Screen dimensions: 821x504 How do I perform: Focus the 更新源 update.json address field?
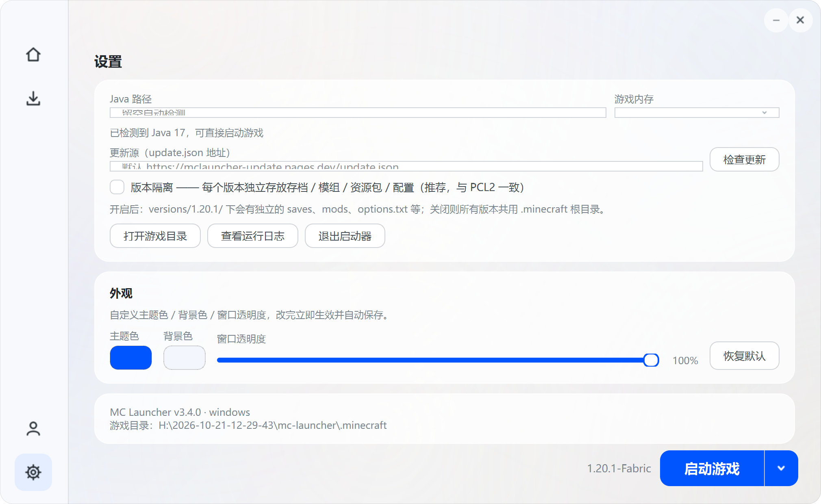pyautogui.click(x=406, y=166)
